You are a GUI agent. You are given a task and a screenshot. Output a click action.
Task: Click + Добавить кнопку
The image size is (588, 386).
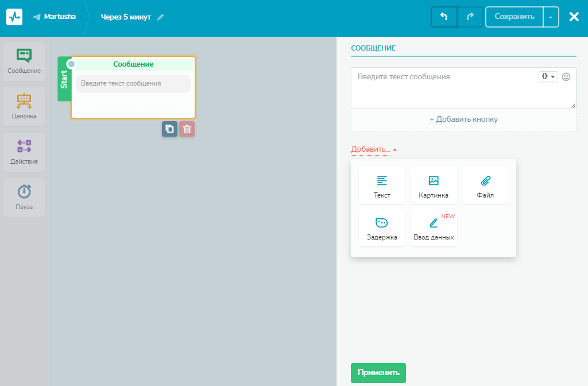pyautogui.click(x=463, y=119)
